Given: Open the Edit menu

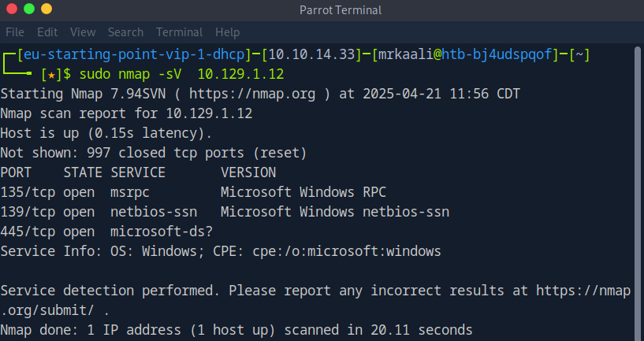Looking at the screenshot, I should tap(47, 32).
